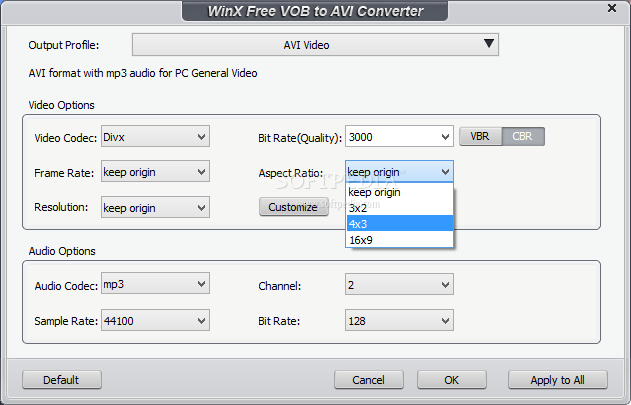Select 4x3 in the Aspect Ratio list

pyautogui.click(x=400, y=223)
